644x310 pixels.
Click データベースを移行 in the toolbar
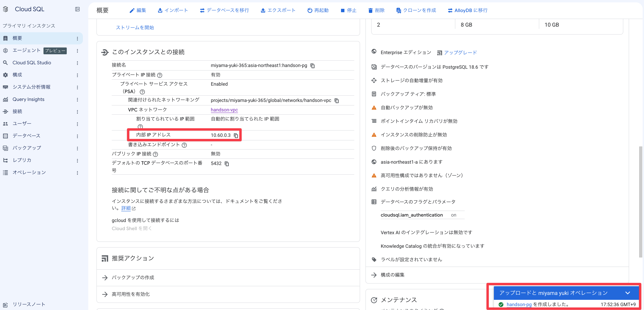click(x=225, y=10)
